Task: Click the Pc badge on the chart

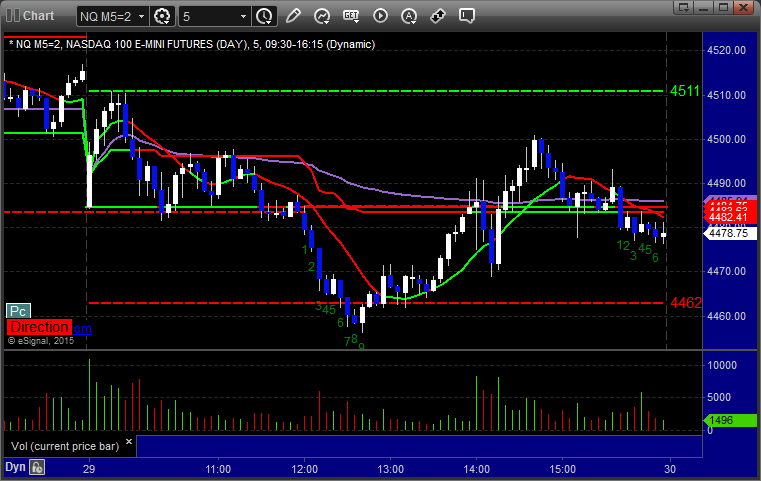Action: coord(18,311)
